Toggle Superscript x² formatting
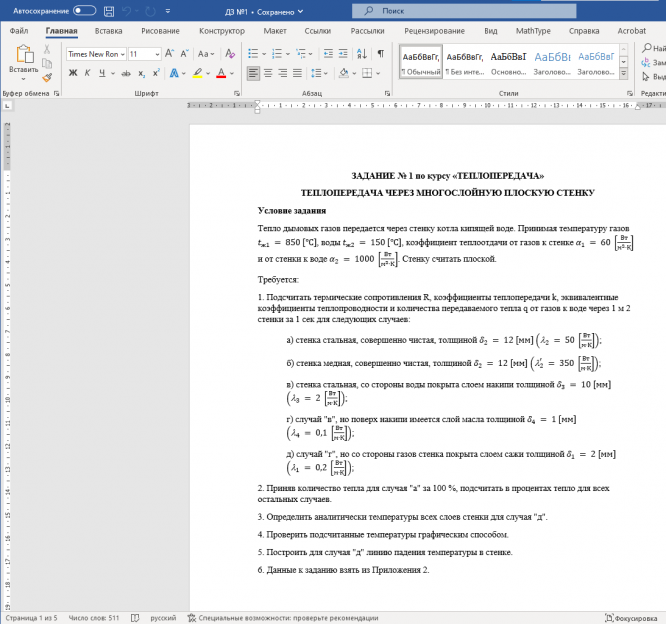Screen dimensions: 666x624 156,73
